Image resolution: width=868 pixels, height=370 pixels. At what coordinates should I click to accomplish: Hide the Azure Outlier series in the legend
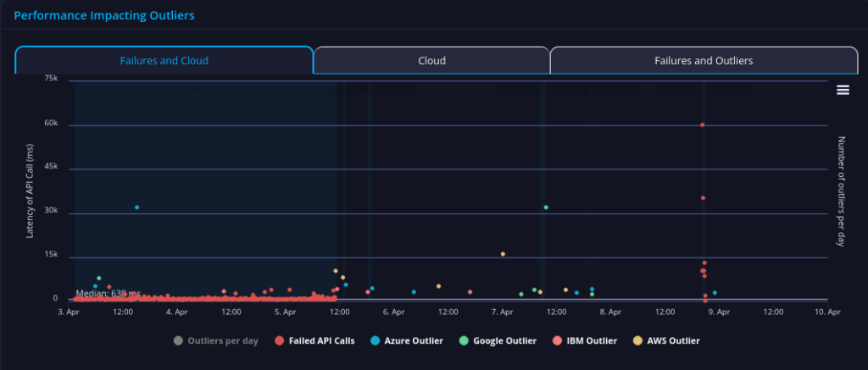coord(407,340)
